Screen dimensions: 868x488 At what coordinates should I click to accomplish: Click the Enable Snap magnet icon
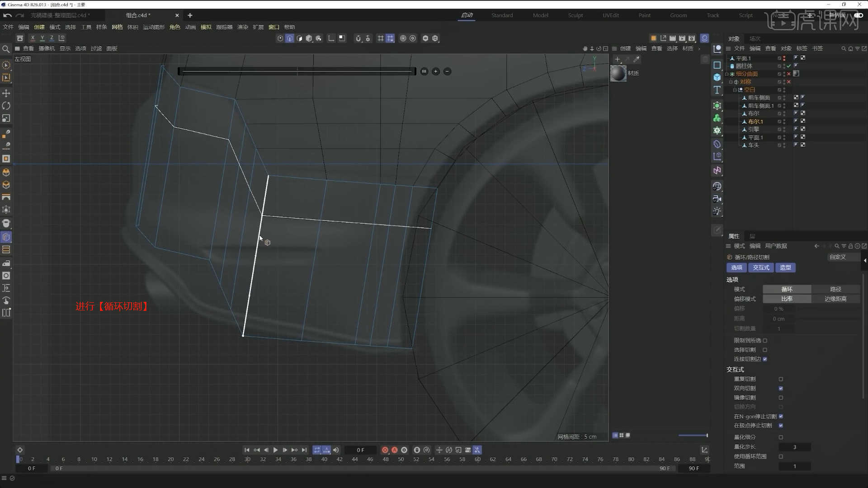[x=358, y=38]
